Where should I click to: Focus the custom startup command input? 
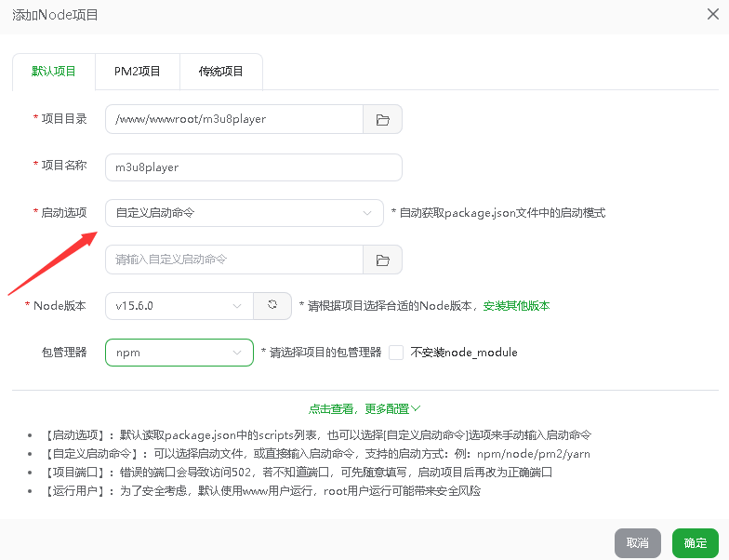(x=233, y=260)
